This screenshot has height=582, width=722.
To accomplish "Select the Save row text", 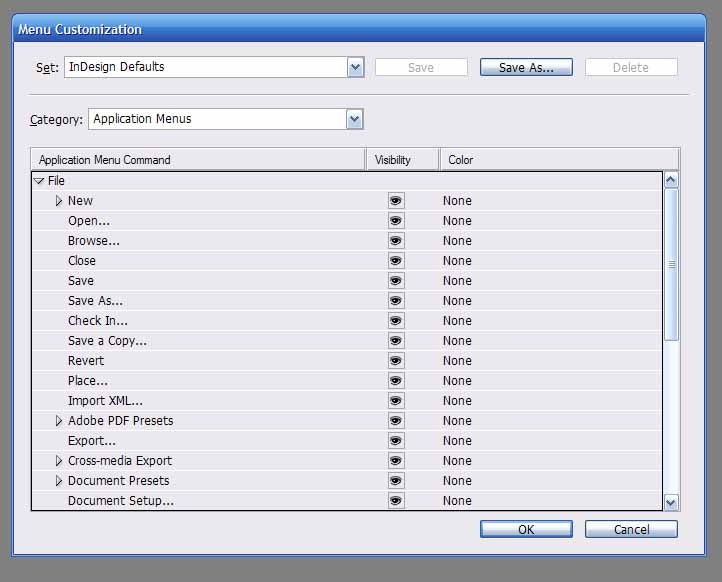I will [81, 281].
